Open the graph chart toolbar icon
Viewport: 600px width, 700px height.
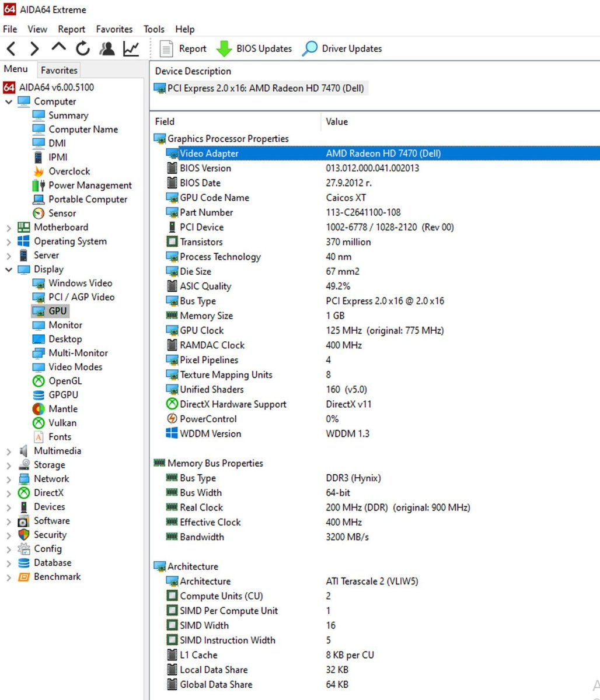tap(131, 49)
